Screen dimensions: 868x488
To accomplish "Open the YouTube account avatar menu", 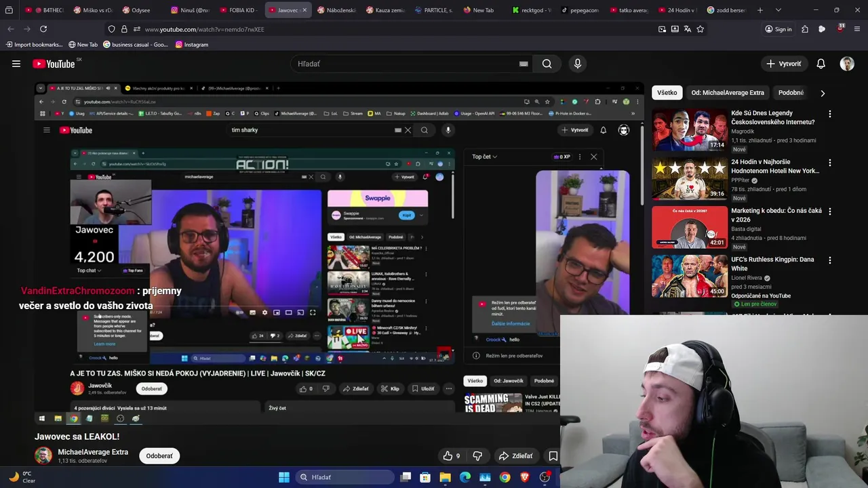I will click(x=847, y=64).
